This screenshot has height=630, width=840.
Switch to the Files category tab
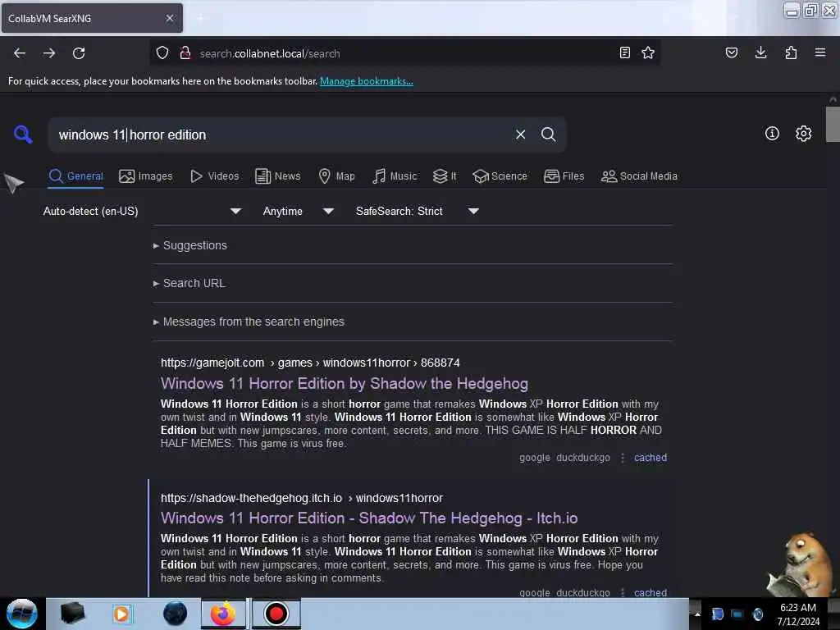pos(564,176)
